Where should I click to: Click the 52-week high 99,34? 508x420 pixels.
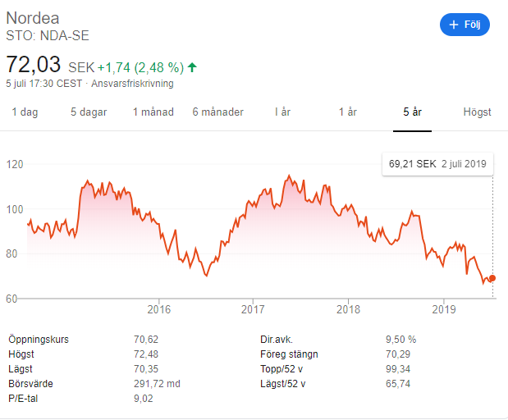coord(398,369)
